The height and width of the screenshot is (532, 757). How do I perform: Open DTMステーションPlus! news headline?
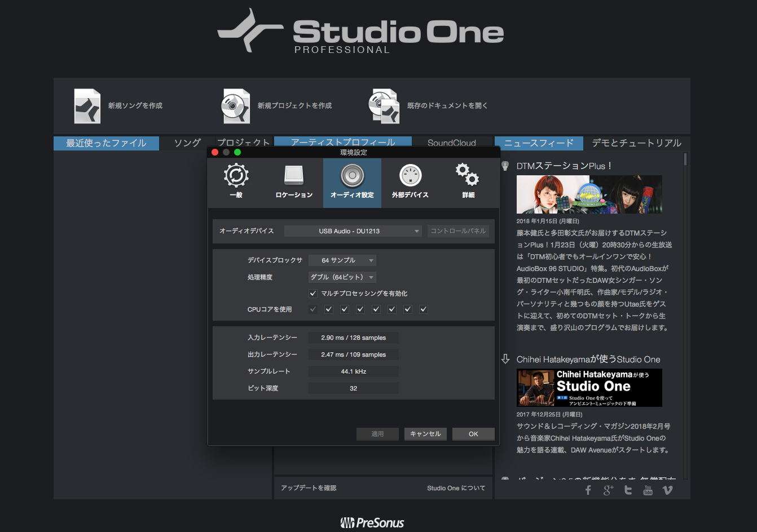coord(564,166)
